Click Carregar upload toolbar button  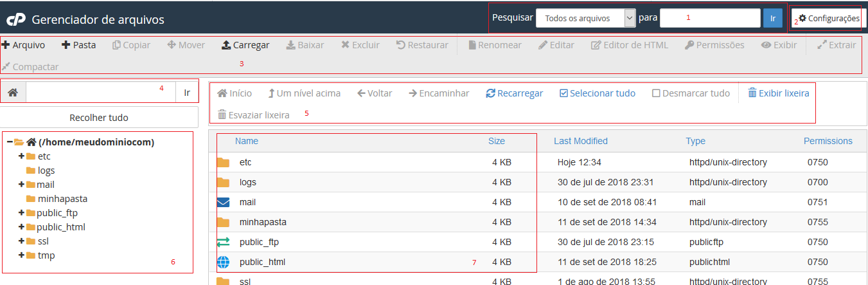245,45
